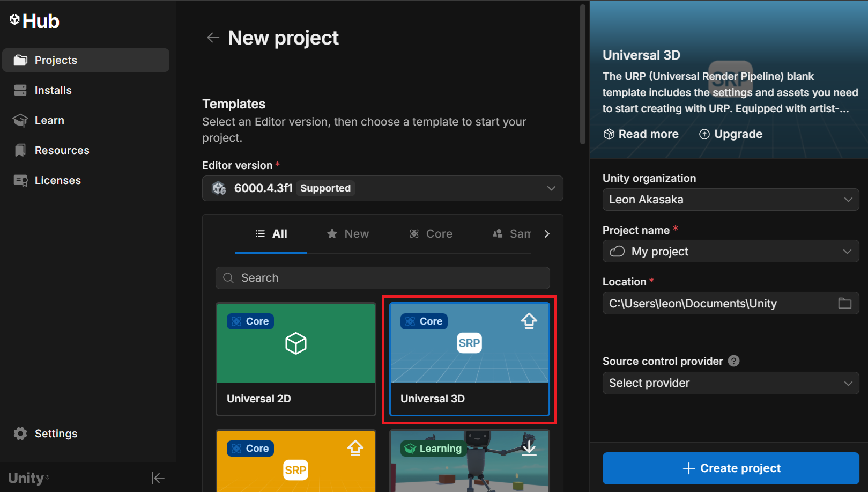This screenshot has width=868, height=492.
Task: Open Settings from the gear icon
Action: pos(20,434)
